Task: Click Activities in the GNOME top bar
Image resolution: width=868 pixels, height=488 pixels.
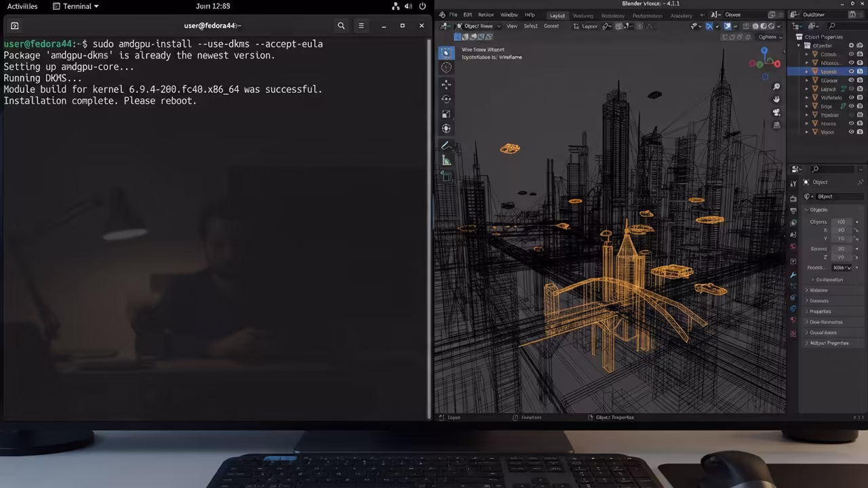Action: (x=22, y=6)
